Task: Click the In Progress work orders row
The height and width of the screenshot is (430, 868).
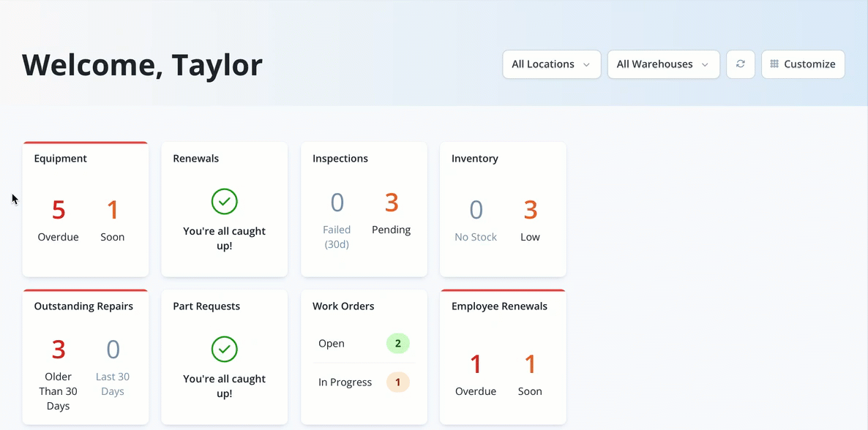Action: pos(364,382)
